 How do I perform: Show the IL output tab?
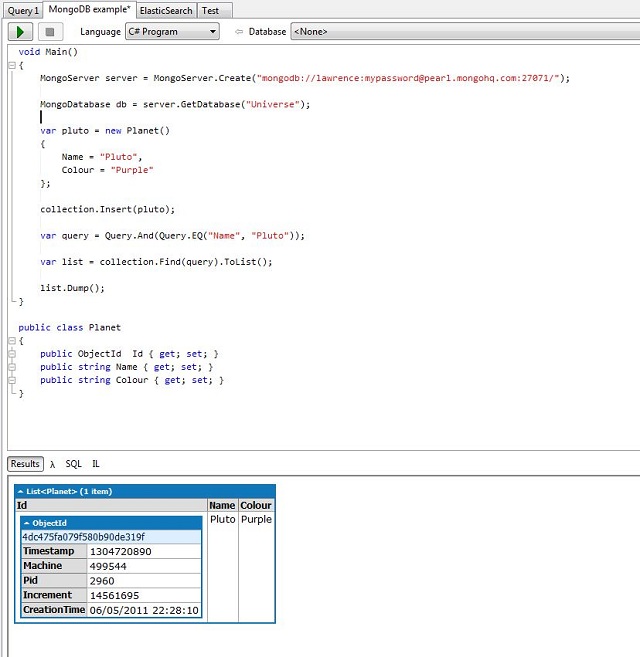pyautogui.click(x=96, y=464)
